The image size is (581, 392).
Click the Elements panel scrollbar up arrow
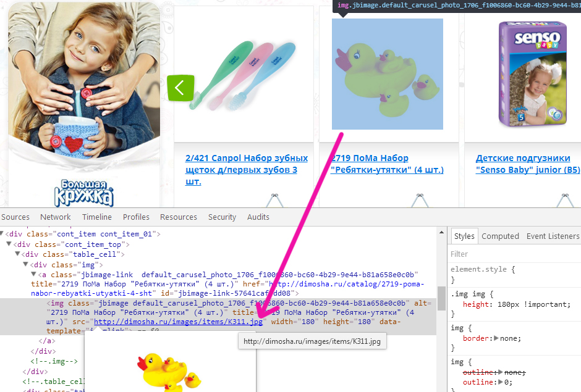pos(441,233)
